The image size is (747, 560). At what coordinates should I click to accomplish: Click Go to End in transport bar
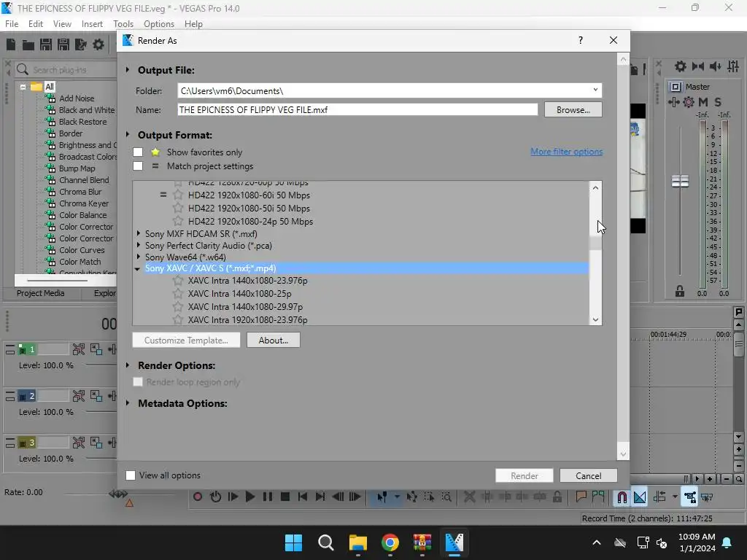tap(320, 497)
